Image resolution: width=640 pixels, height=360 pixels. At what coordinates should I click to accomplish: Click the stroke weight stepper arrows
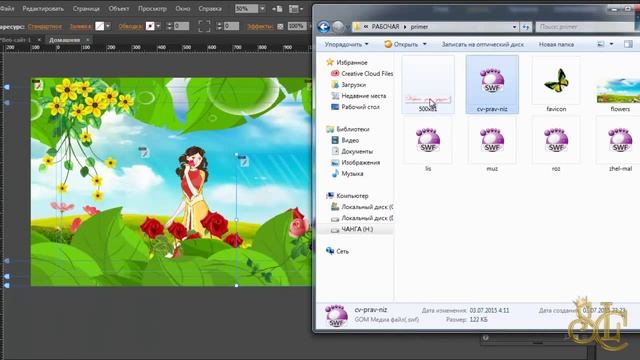[x=169, y=26]
